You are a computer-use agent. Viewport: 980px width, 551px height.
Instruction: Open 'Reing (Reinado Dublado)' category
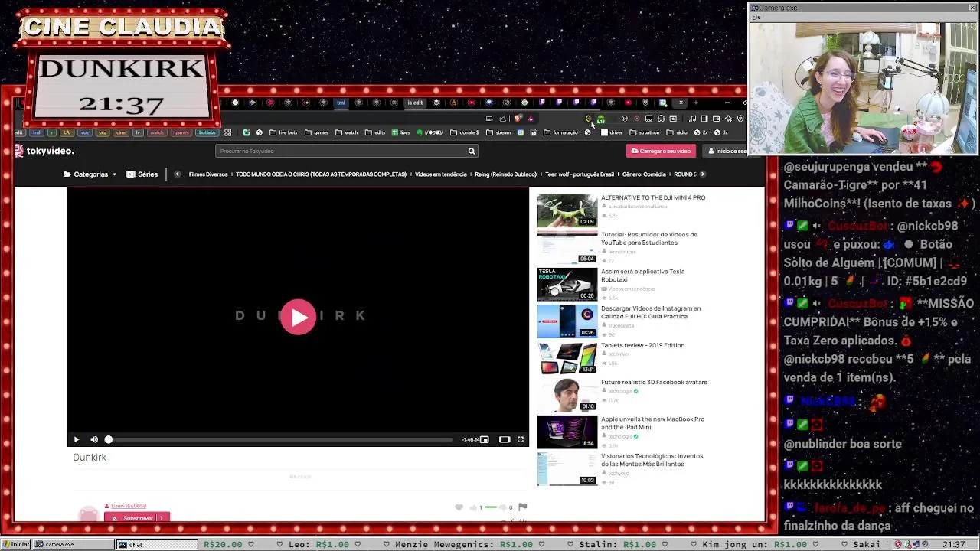coord(505,174)
